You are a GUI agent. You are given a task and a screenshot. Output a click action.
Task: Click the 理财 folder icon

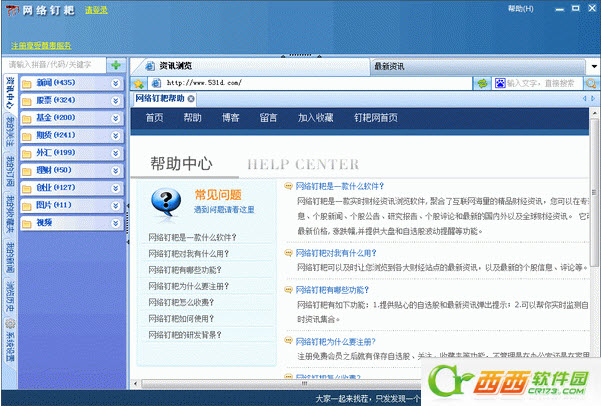[x=26, y=171]
